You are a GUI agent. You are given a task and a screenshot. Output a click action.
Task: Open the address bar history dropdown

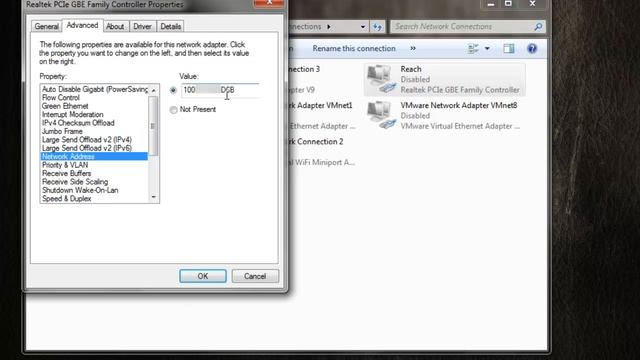click(x=362, y=27)
